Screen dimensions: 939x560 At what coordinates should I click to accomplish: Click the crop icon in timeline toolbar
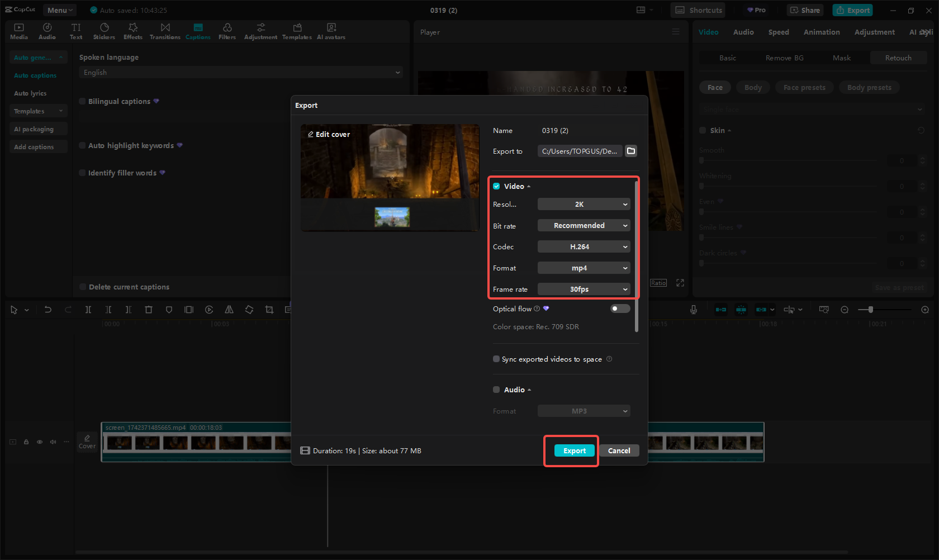coord(269,310)
